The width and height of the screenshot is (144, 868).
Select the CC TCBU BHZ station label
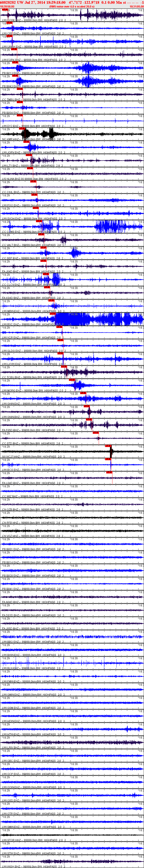click(x=34, y=377)
